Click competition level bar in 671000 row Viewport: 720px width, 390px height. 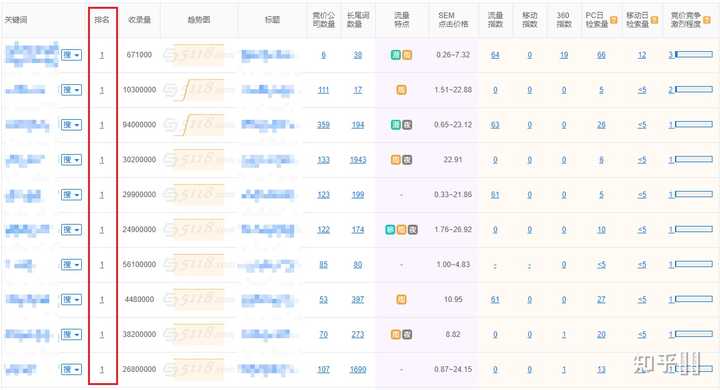click(x=694, y=55)
